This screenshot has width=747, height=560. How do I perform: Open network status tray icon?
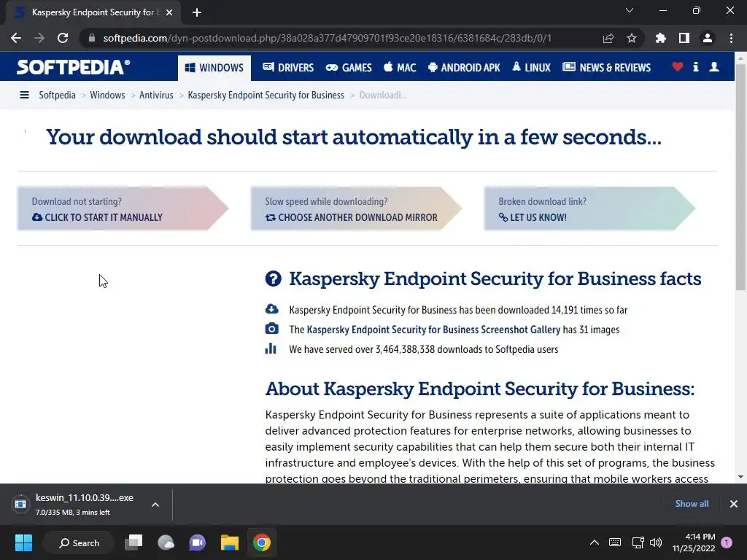coord(638,542)
